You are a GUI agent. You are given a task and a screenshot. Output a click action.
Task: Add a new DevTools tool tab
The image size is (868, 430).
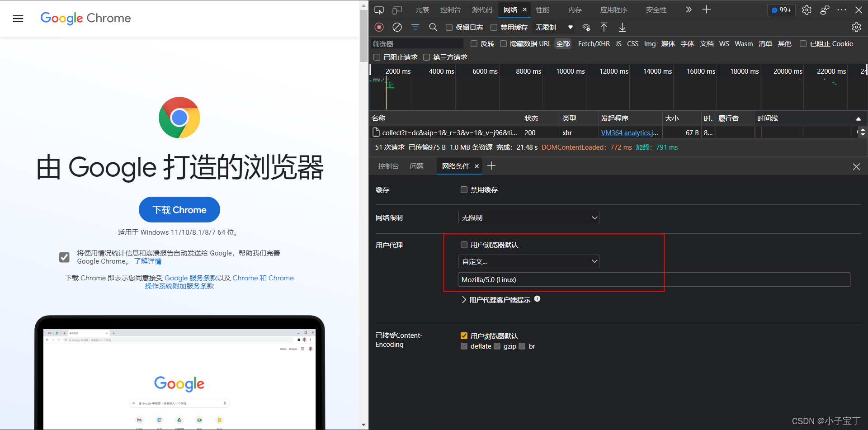click(x=707, y=9)
